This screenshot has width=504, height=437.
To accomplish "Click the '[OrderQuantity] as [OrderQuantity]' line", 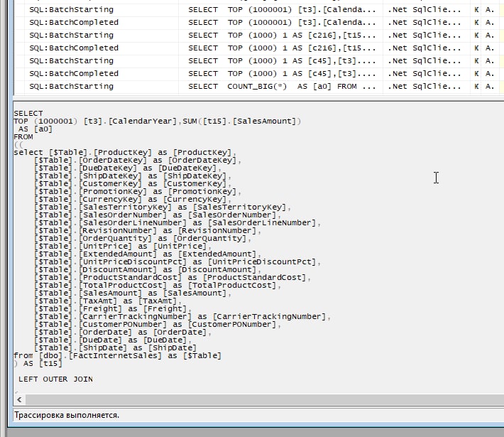I will (143, 239).
